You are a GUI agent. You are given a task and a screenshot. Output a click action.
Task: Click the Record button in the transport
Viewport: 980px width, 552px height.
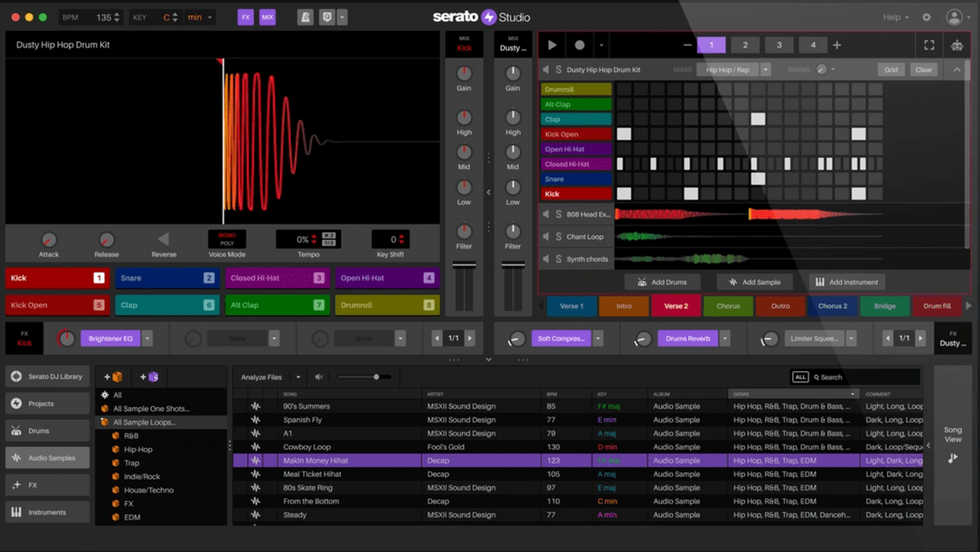(x=579, y=45)
